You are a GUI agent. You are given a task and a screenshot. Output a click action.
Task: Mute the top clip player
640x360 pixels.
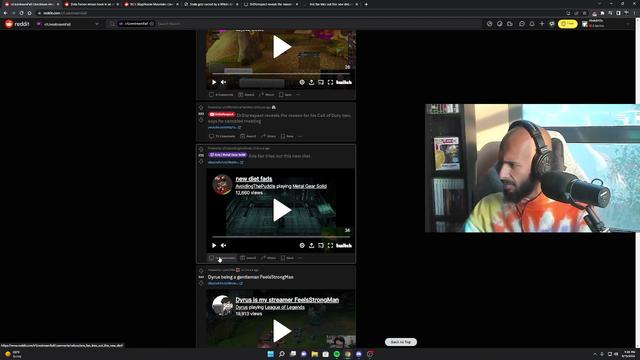coord(223,82)
